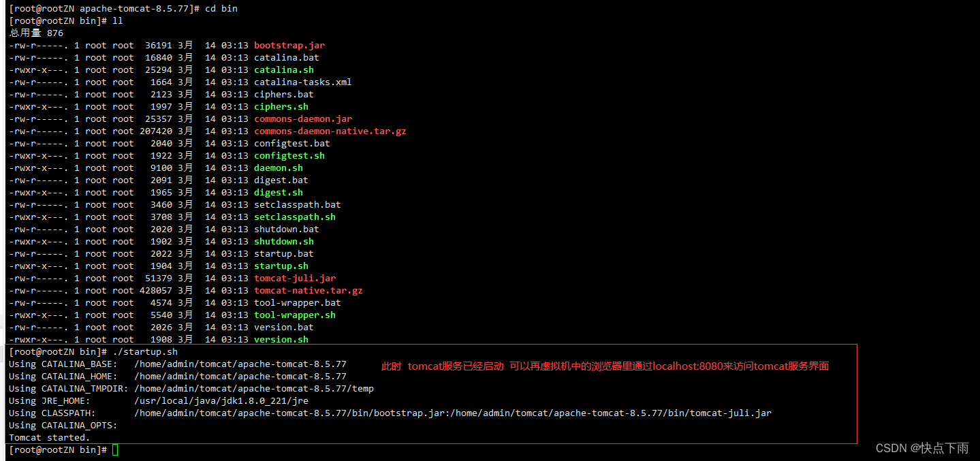Click file size 207420 value

point(156,131)
